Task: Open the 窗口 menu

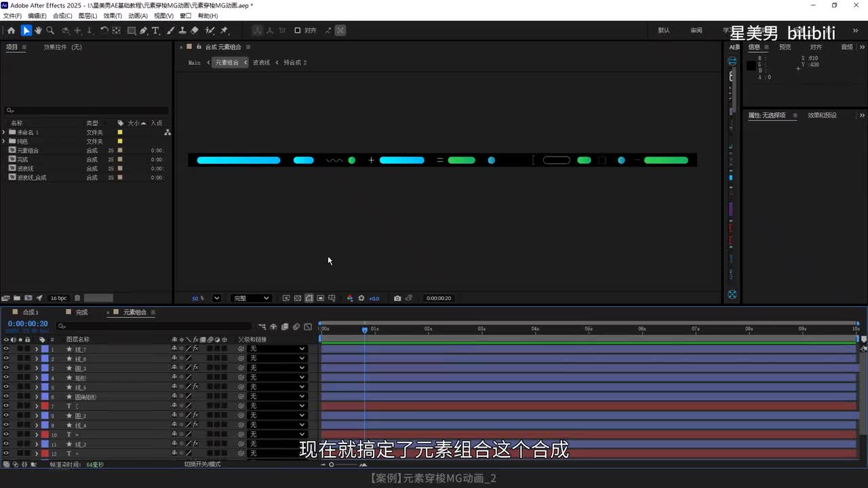Action: tap(185, 16)
